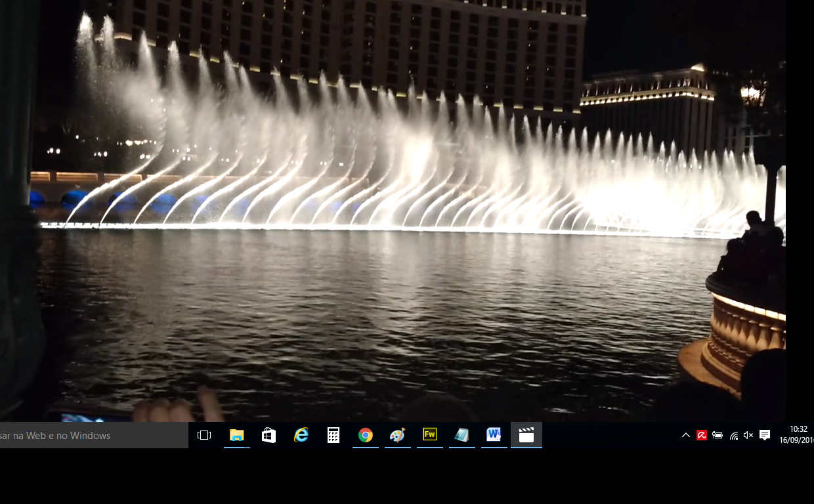
Task: Switch to the Google Chrome window
Action: (365, 435)
